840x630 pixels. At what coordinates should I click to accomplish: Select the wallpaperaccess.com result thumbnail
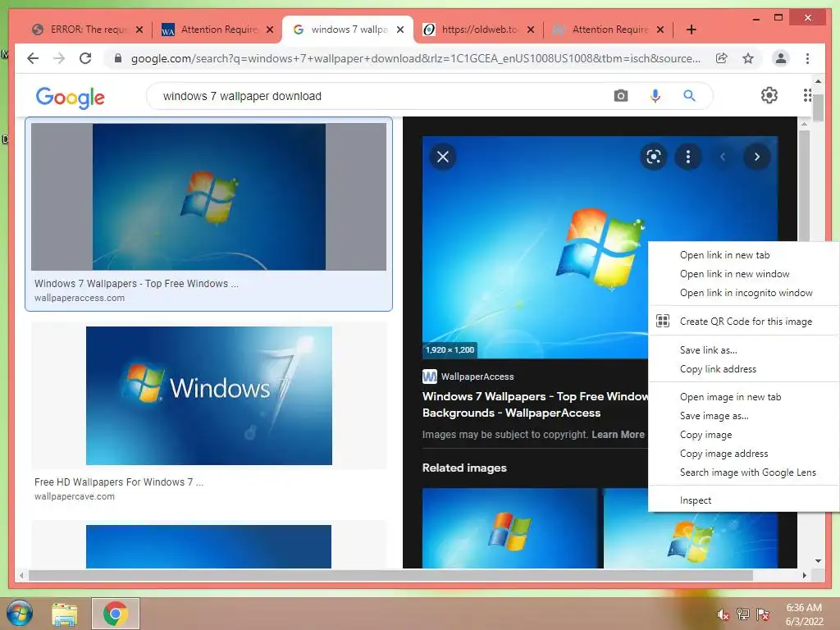click(209, 197)
